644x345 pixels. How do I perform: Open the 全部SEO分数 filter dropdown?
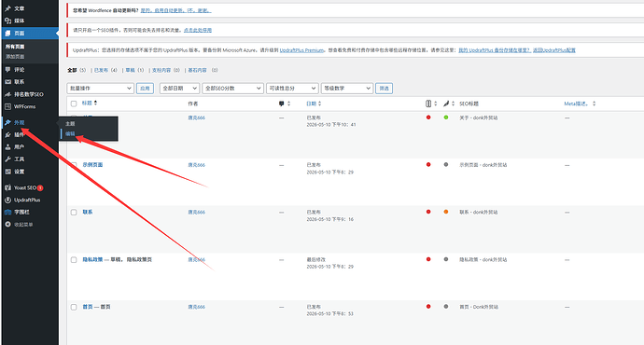(232, 89)
